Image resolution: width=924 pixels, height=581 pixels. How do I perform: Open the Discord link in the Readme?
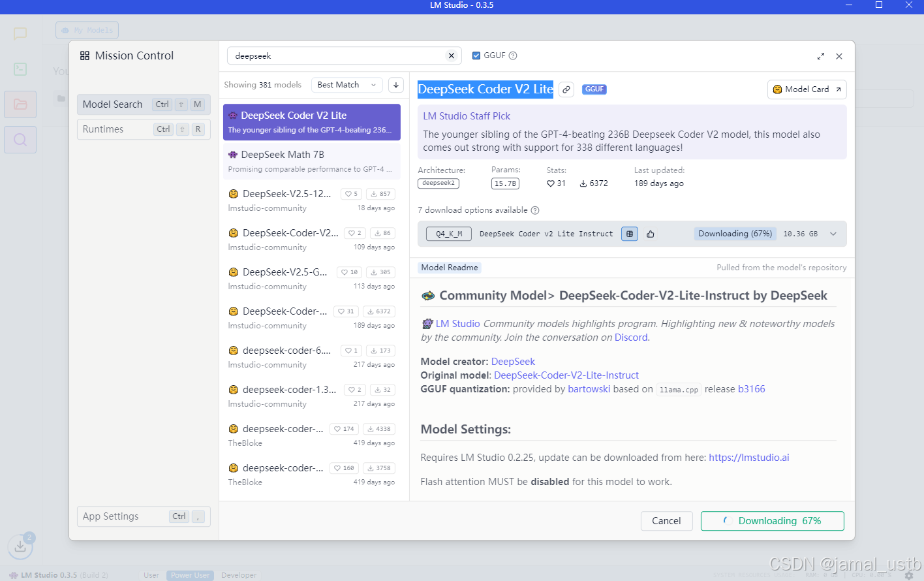click(x=631, y=338)
